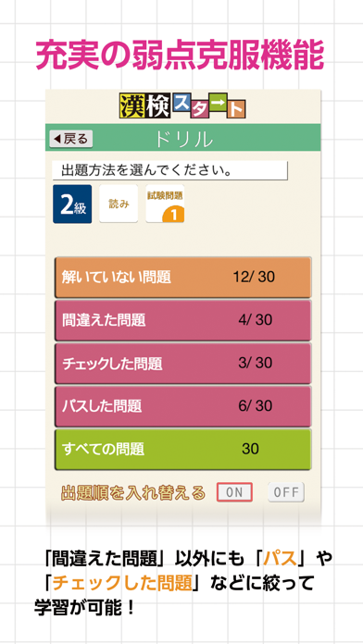
Task: Click the ドリル header title
Action: (x=183, y=140)
